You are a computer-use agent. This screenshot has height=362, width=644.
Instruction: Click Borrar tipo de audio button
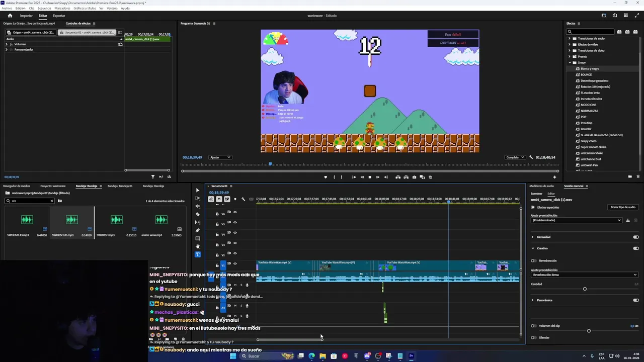623,207
